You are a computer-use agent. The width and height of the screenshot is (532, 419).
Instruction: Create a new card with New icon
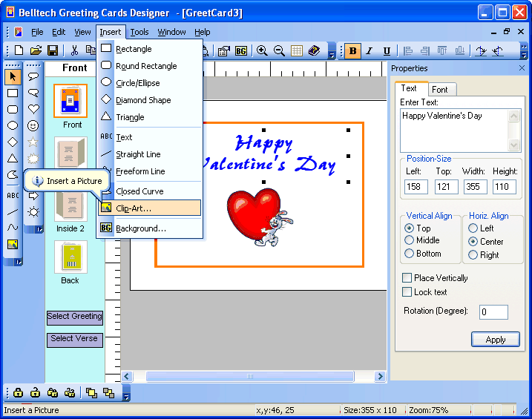point(19,50)
